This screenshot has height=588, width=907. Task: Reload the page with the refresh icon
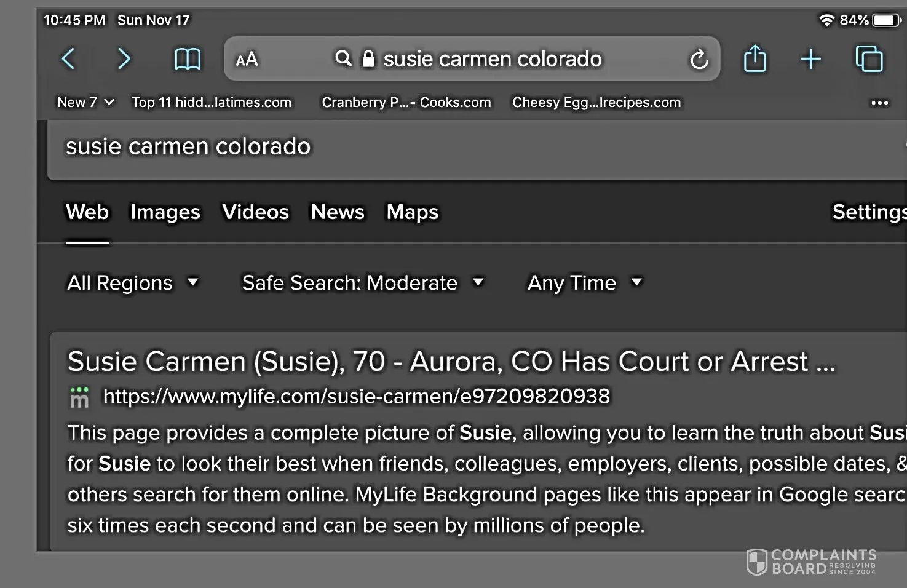coord(699,60)
